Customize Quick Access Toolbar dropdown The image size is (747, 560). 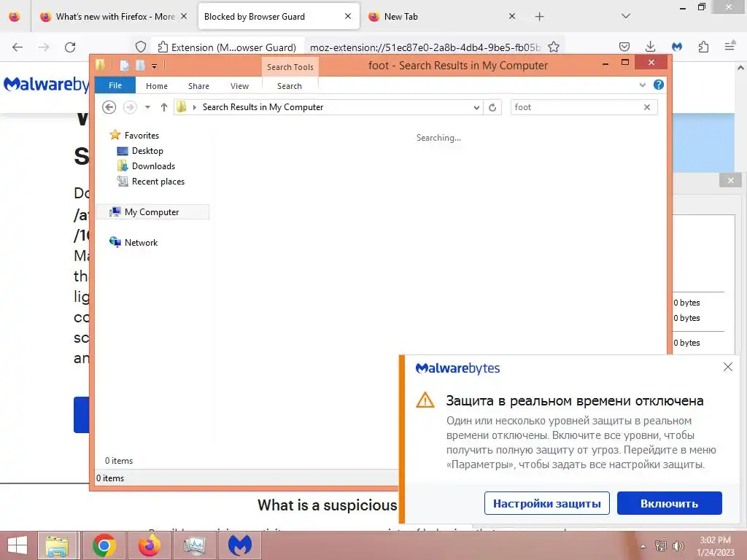tap(155, 66)
